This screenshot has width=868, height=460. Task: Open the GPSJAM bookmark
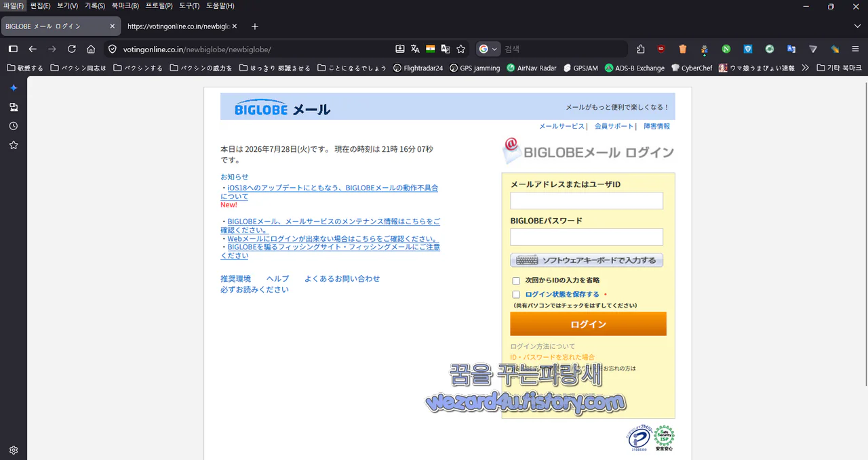pos(580,68)
